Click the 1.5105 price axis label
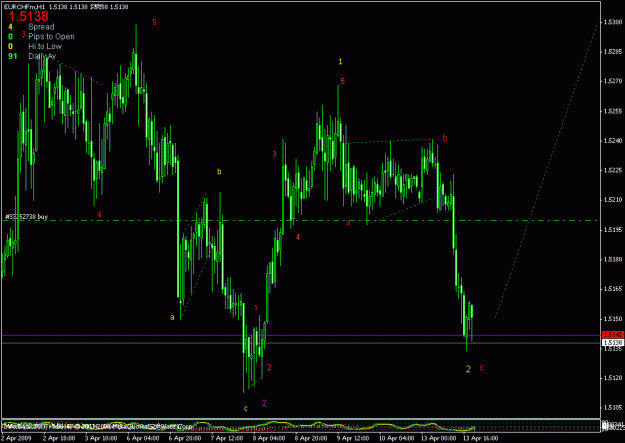The height and width of the screenshot is (443, 625). 613,408
